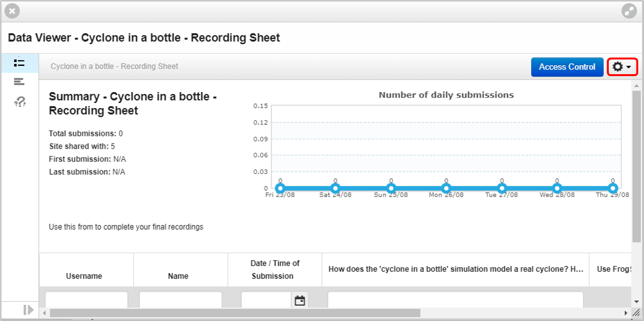Image resolution: width=644 pixels, height=321 pixels.
Task: Click the Tue 27/08 data point on chart
Action: (x=502, y=189)
